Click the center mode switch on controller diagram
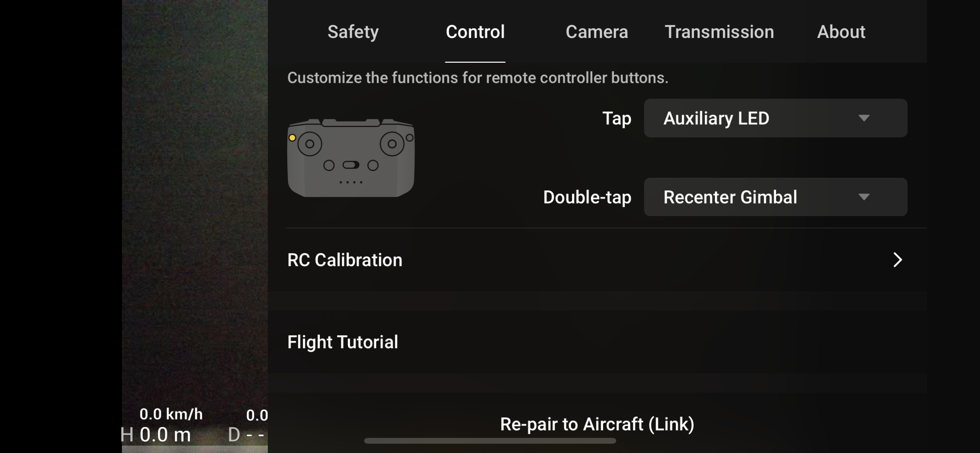The height and width of the screenshot is (453, 980). click(x=351, y=165)
